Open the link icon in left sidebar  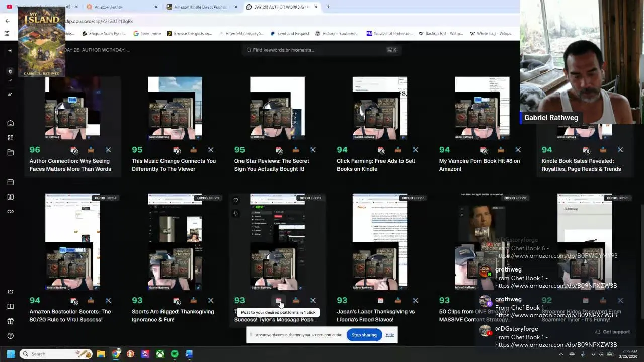point(10,211)
